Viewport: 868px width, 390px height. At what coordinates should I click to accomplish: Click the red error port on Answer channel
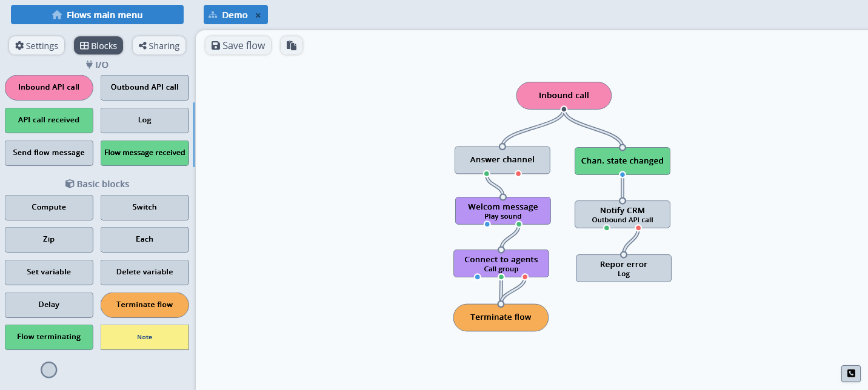coord(518,174)
